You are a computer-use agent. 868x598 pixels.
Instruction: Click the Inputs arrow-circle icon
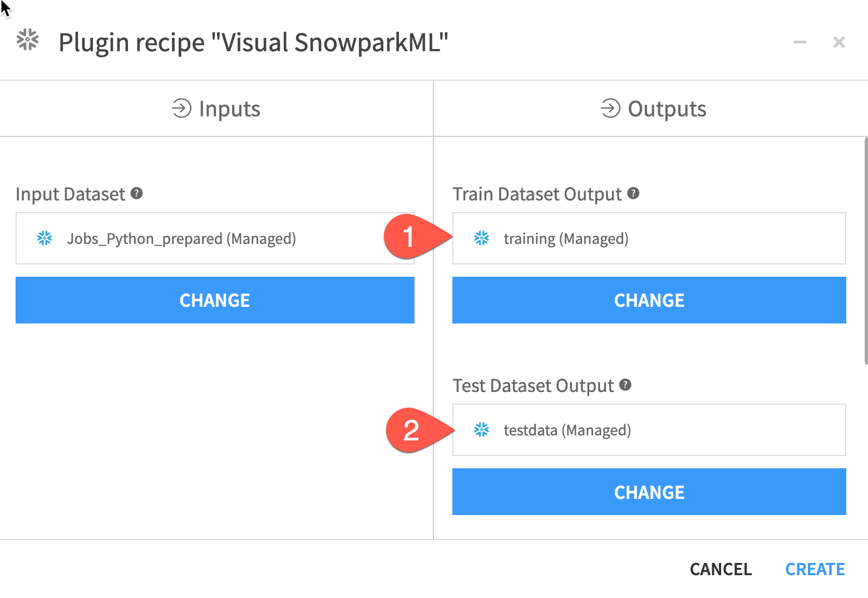(181, 108)
